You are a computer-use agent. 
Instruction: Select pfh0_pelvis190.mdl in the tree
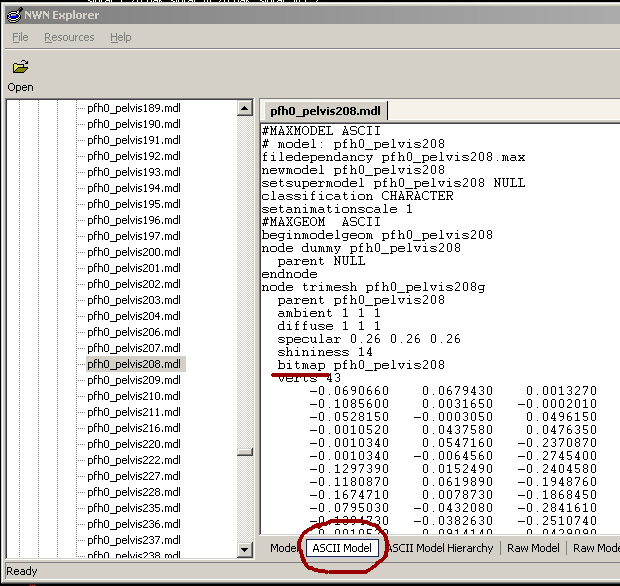tap(134, 124)
